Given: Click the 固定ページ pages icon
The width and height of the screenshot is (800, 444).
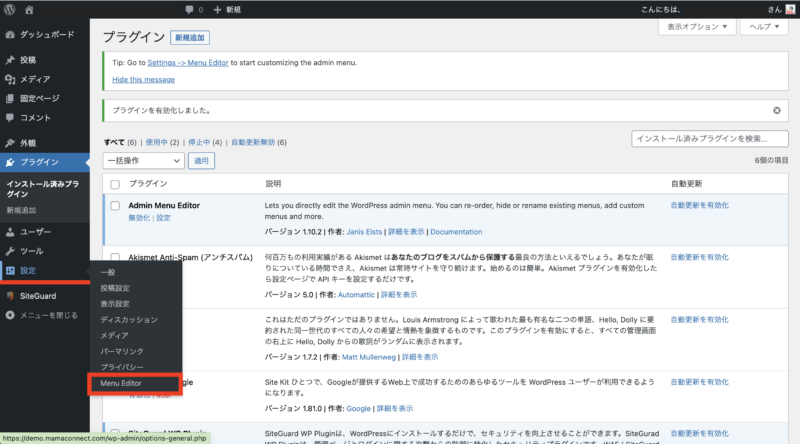Looking at the screenshot, I should tap(10, 98).
